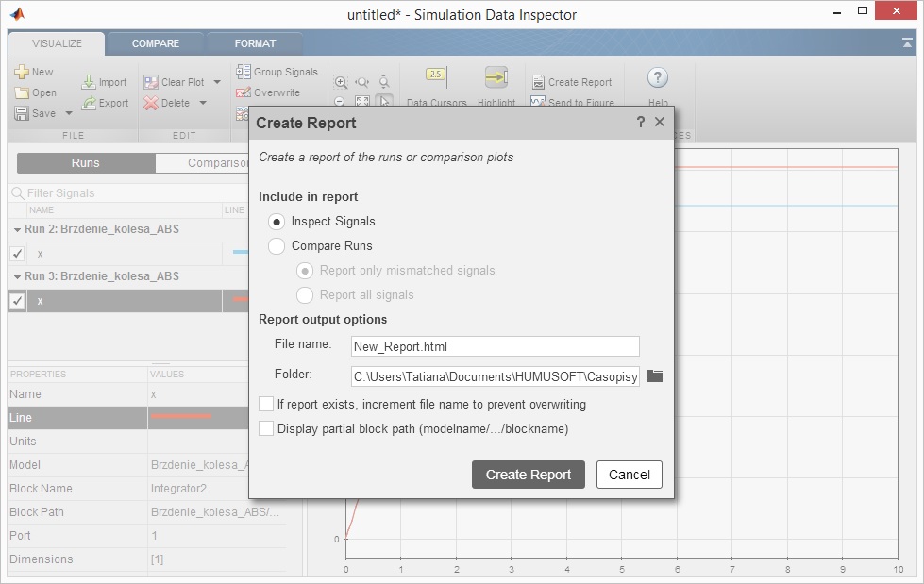Uncheck signal x under Run 3
The height and width of the screenshot is (584, 924).
17,301
